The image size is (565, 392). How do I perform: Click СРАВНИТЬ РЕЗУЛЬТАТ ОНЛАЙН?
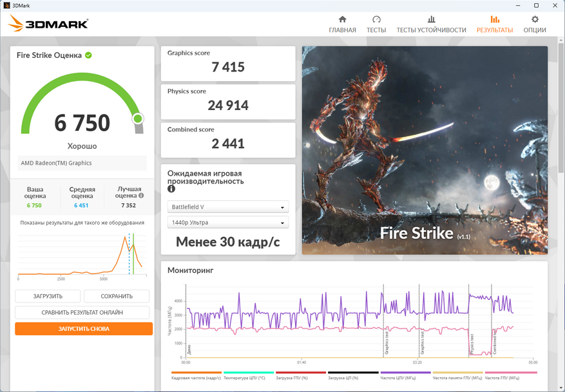[82, 312]
